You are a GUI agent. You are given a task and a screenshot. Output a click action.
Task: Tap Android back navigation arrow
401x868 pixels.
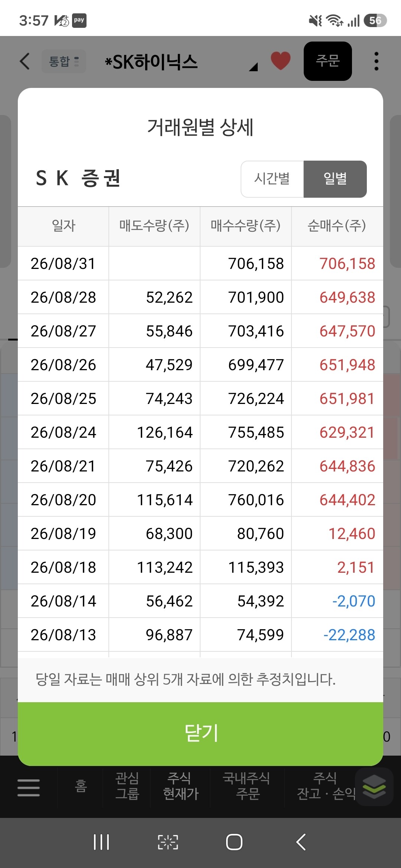point(301,842)
